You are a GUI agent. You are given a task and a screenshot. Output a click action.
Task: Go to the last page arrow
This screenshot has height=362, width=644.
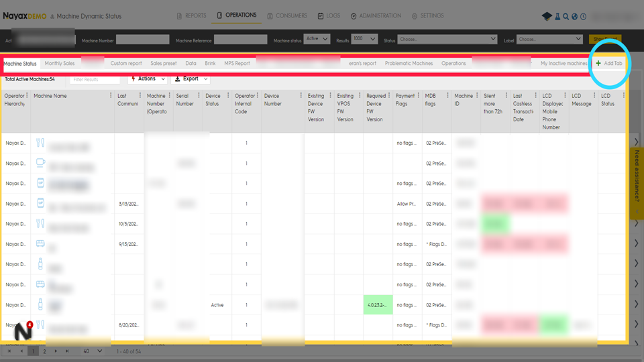coord(67,351)
